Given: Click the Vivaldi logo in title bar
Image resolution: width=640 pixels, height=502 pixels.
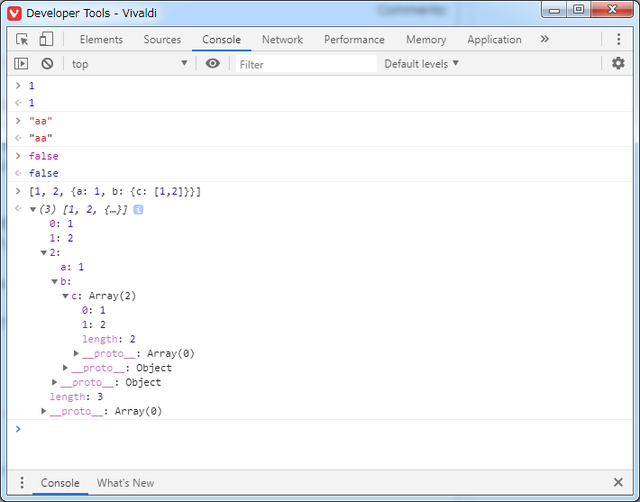Looking at the screenshot, I should click(14, 13).
